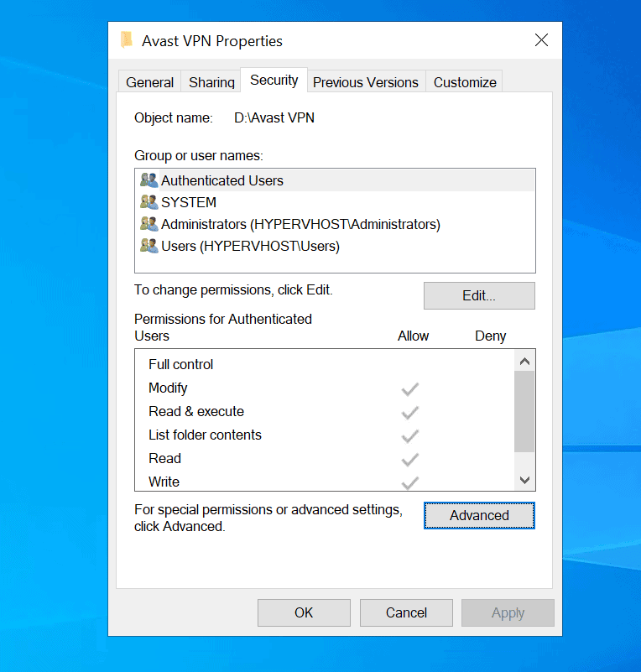This screenshot has height=672, width=641.
Task: Click the 'Object name:' label
Action: (x=174, y=117)
